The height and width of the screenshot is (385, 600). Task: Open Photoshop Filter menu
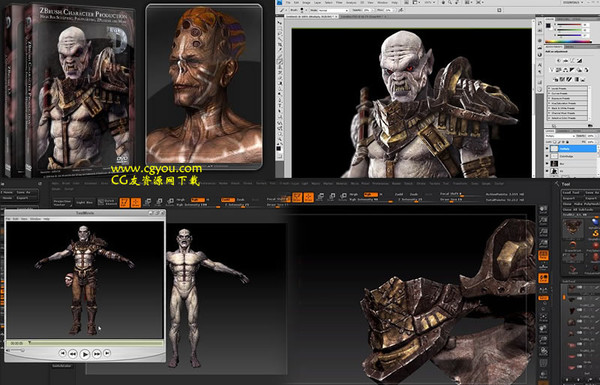pos(339,3)
